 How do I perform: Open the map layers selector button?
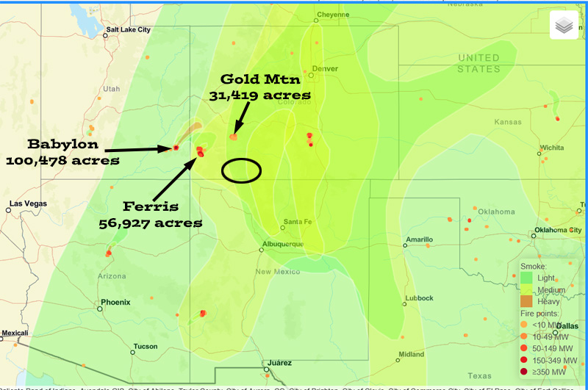point(564,25)
